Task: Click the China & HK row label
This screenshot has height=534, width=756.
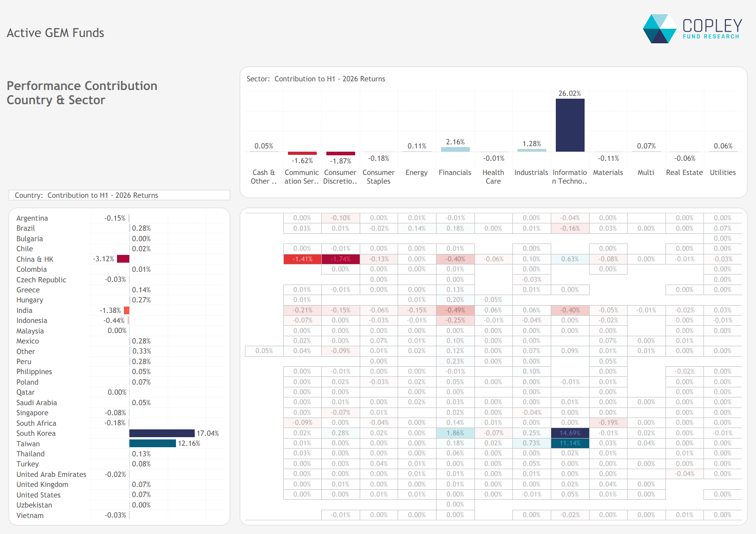Action: pos(35,259)
